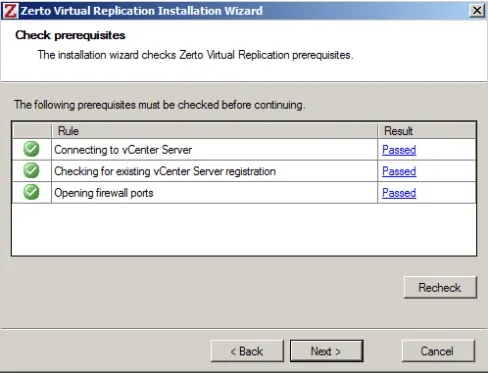
Task: Select 'Checking for existing vCenter Server registration' text
Action: coord(165,171)
